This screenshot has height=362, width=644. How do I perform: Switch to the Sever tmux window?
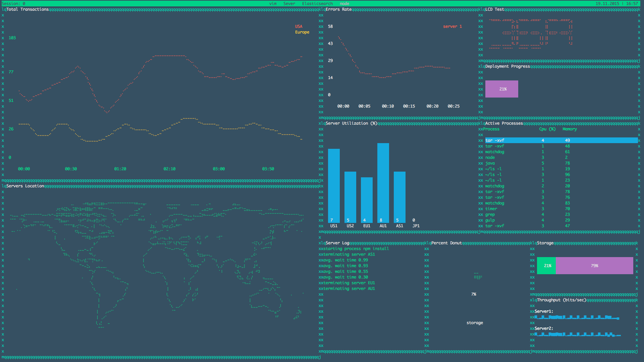[289, 4]
